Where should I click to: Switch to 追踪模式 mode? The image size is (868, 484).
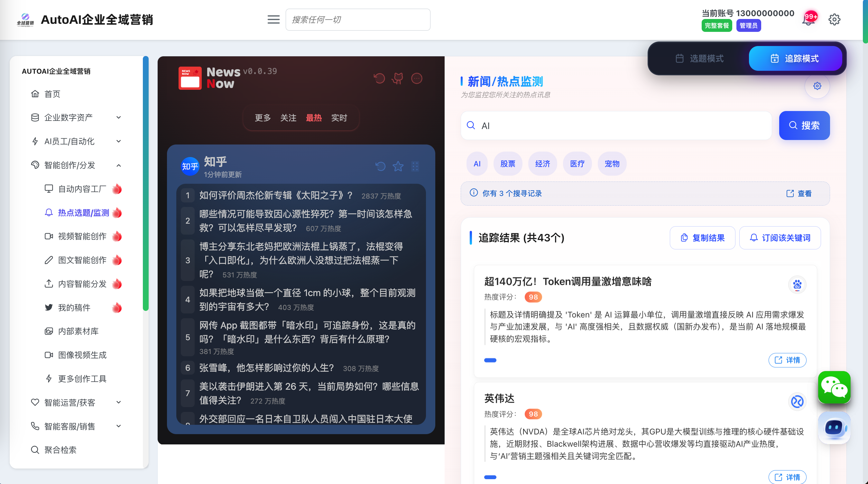(x=795, y=59)
